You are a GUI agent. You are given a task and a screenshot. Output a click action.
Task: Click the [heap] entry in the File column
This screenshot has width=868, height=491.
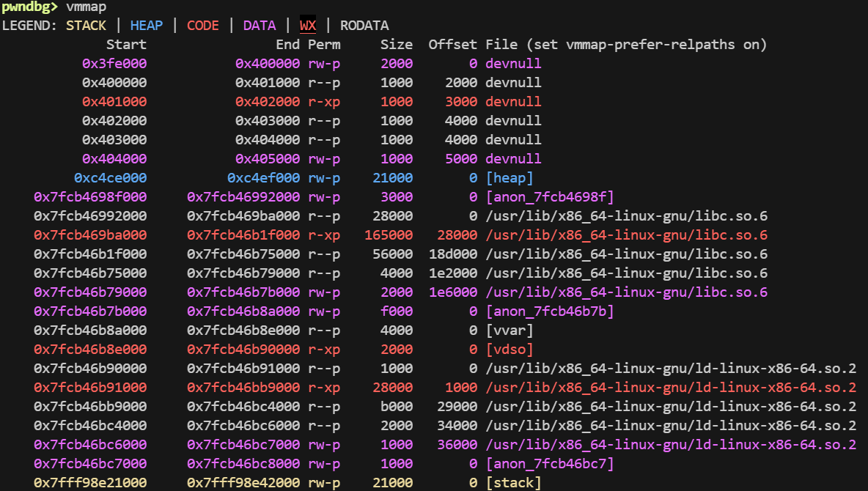pos(510,178)
